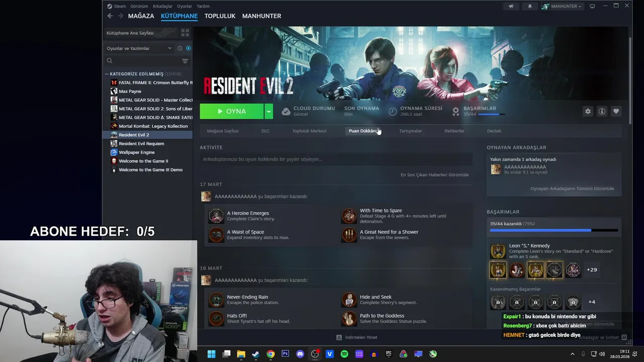This screenshot has height=362, width=644.
Task: Open the DLC tab
Action: [x=265, y=131]
